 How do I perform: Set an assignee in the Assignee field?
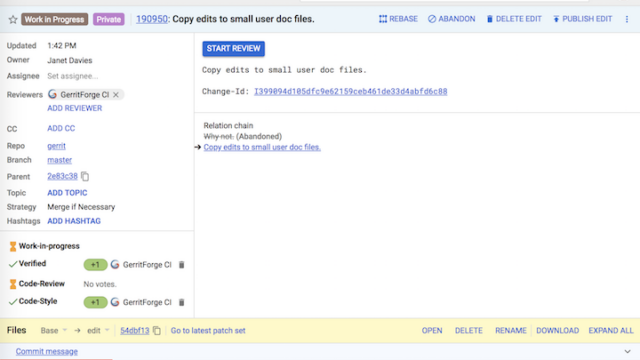point(73,76)
